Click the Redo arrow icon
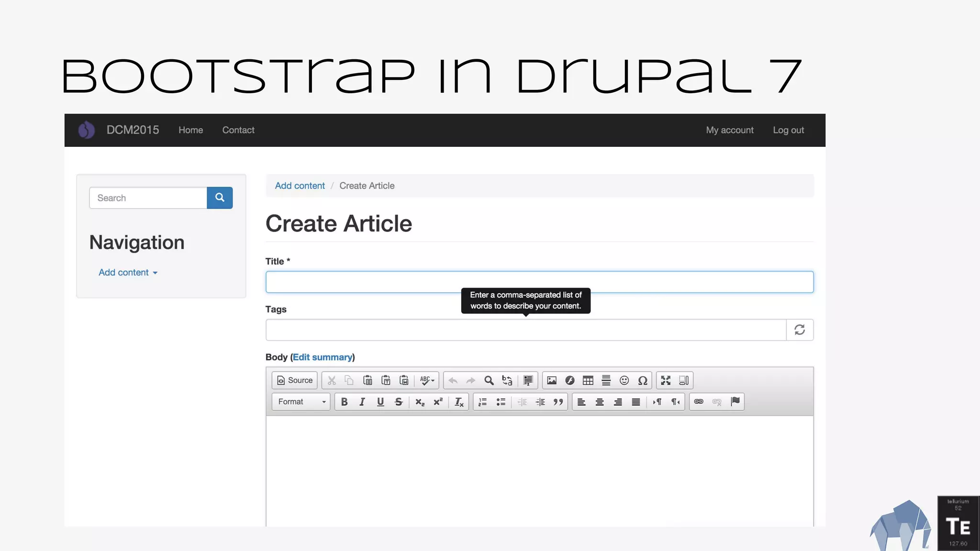The height and width of the screenshot is (551, 980). tap(471, 380)
